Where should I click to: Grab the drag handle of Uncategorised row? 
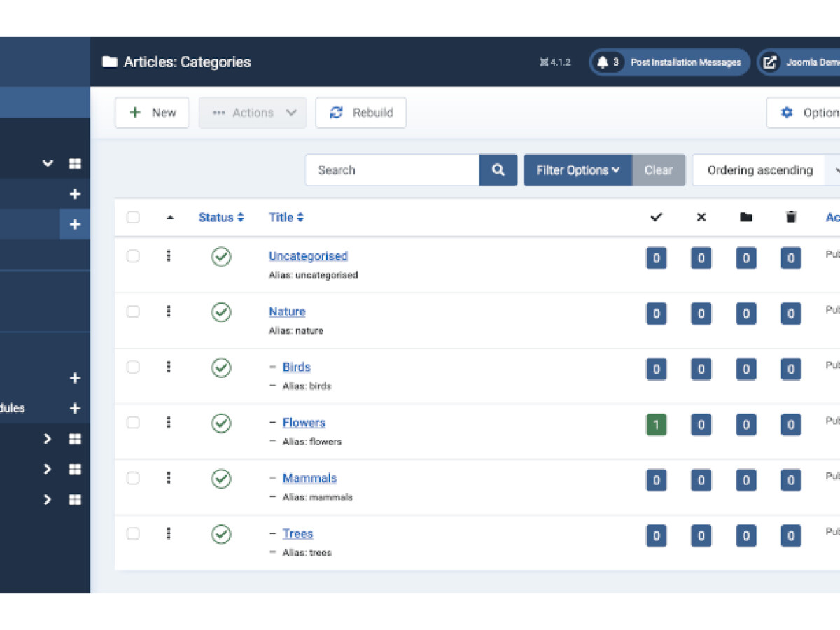[x=169, y=256]
